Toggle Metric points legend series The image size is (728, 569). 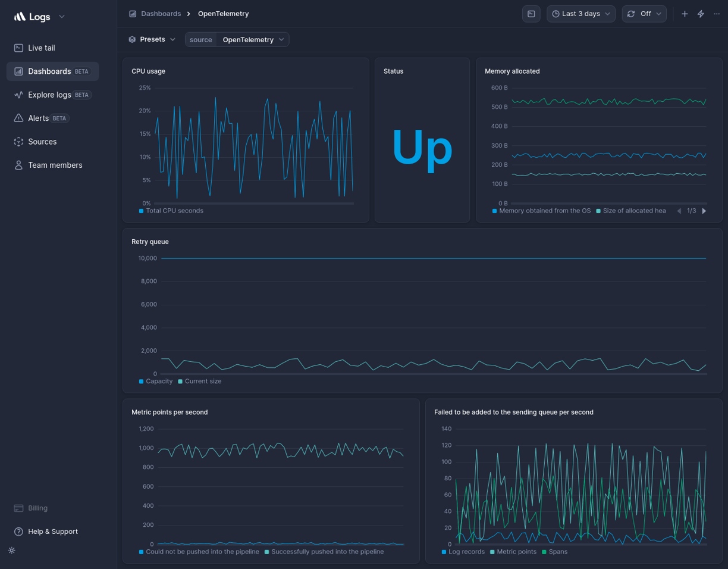click(513, 552)
